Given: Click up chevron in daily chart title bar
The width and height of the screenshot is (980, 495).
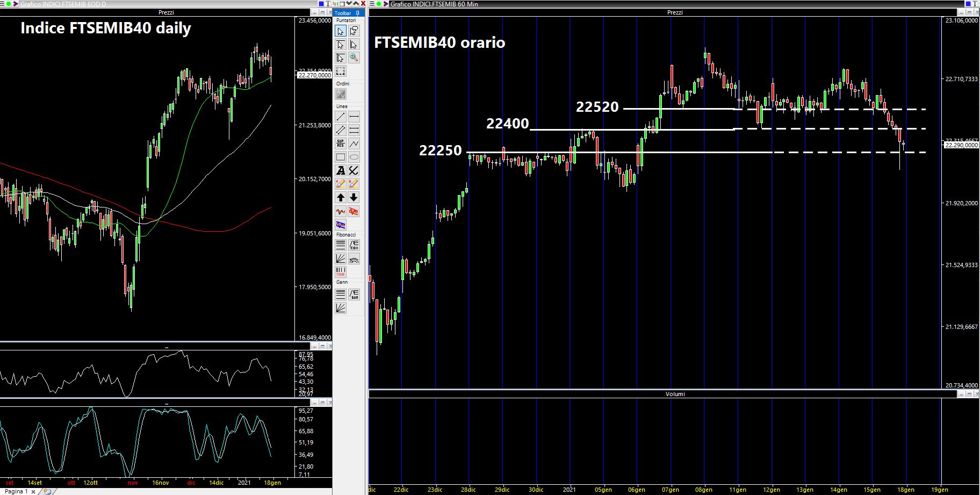Looking at the screenshot, I should [356, 4].
